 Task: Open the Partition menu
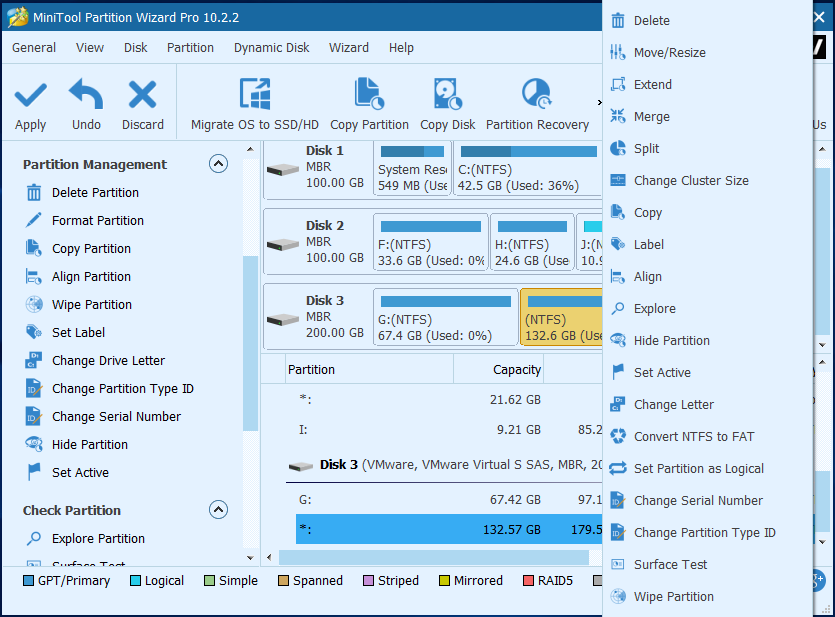tap(190, 47)
